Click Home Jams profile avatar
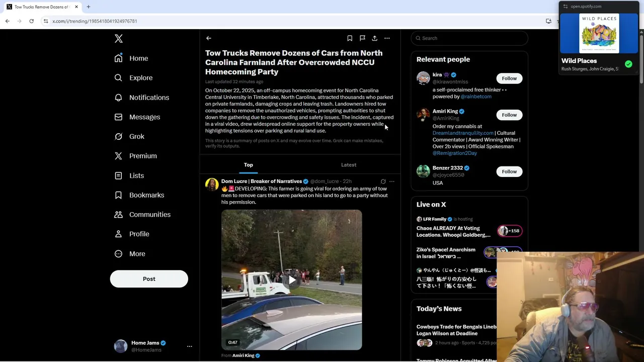Viewport: 644px width, 362px height. [121, 346]
